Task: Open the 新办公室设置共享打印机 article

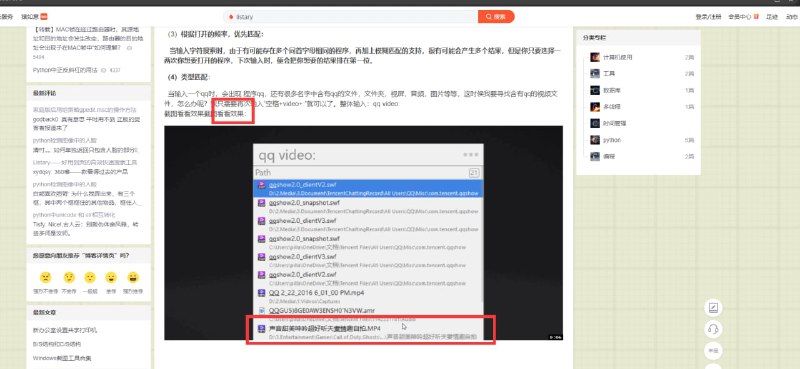Action: click(65, 330)
